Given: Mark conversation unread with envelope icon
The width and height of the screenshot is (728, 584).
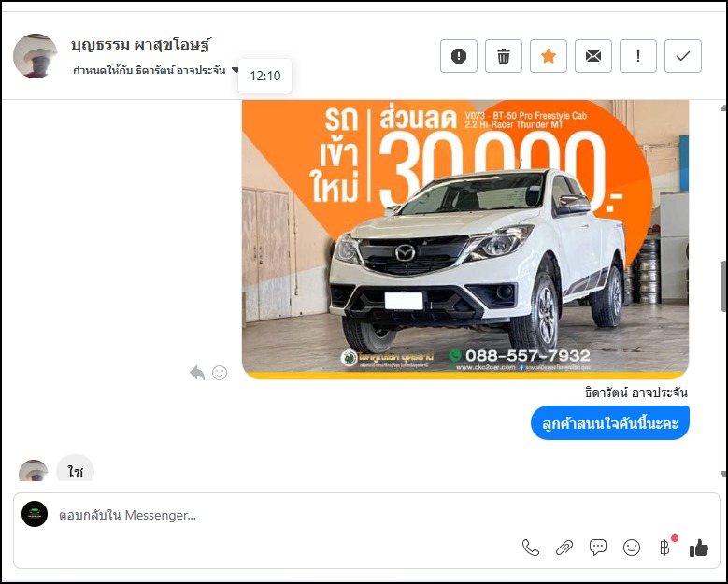Looking at the screenshot, I should coord(593,56).
